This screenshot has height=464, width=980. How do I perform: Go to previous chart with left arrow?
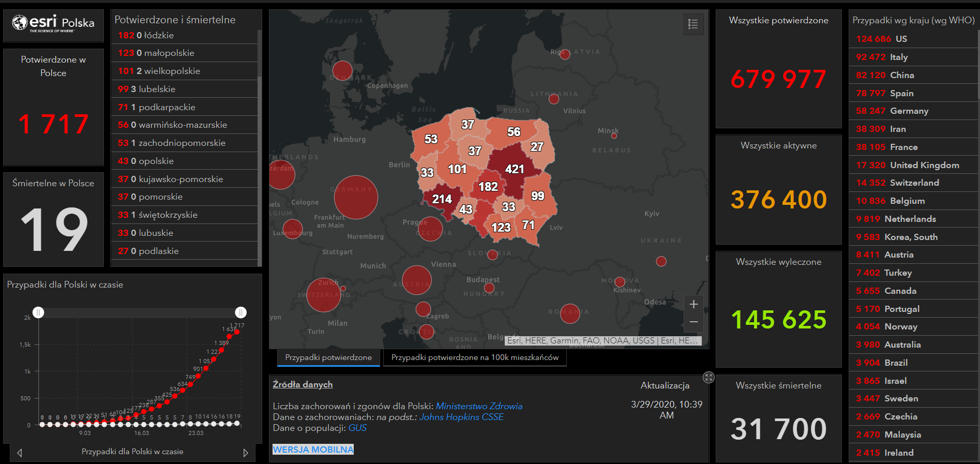(x=20, y=453)
